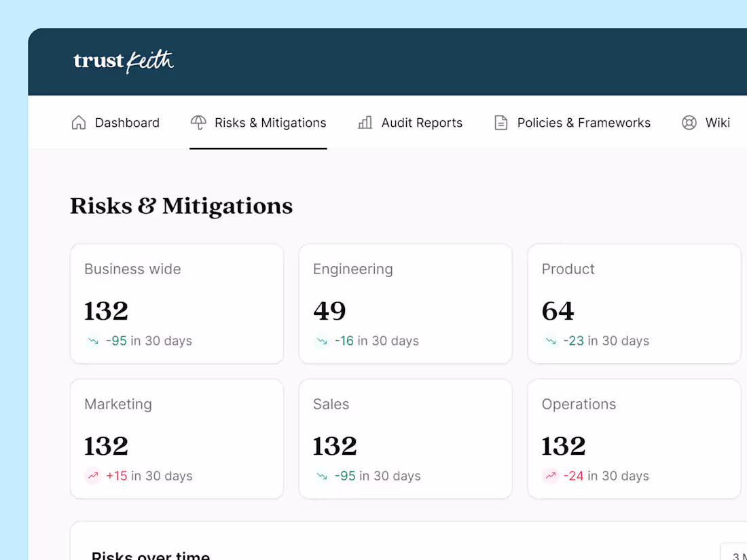Click the document icon on Policies & Frameworks
The width and height of the screenshot is (747, 560).
click(500, 122)
